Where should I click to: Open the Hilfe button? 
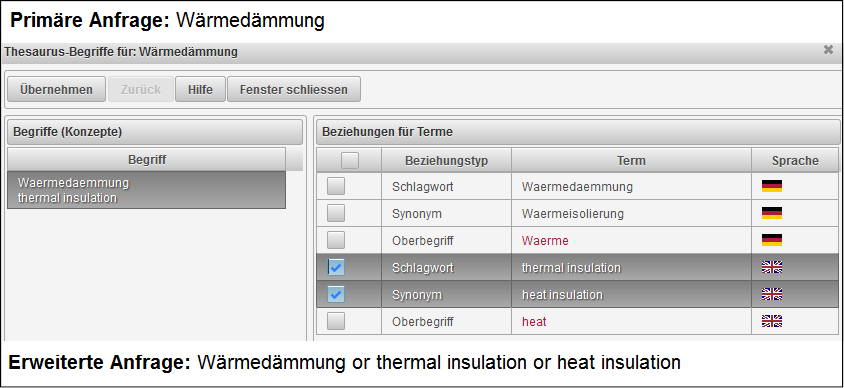(200, 89)
